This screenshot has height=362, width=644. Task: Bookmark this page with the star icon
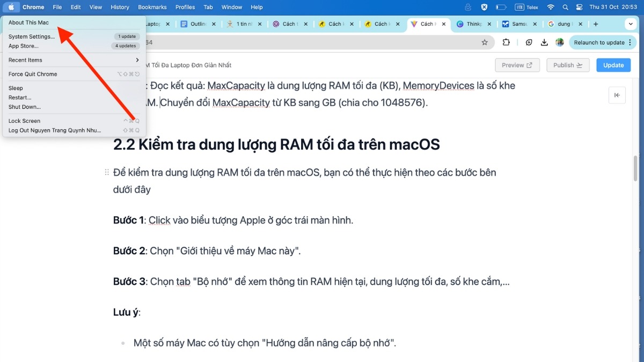[485, 42]
